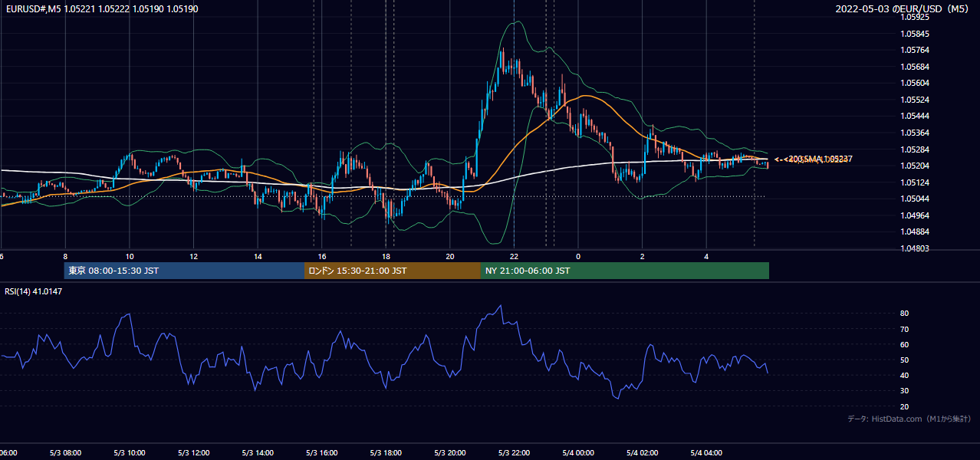Select the ロンドン 15:30-21:00 JST session bar

pos(393,271)
